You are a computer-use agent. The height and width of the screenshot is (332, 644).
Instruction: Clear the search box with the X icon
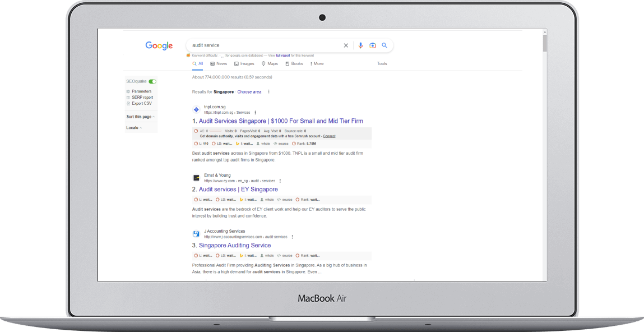(346, 45)
